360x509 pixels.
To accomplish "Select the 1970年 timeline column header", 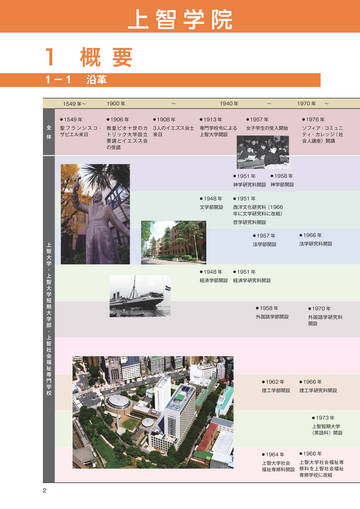I will (x=307, y=104).
